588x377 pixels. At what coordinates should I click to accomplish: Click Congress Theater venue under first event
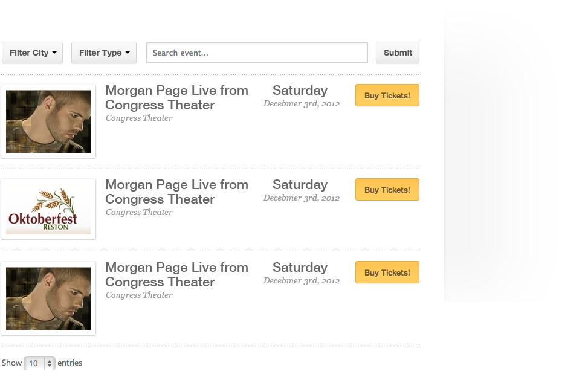click(139, 118)
